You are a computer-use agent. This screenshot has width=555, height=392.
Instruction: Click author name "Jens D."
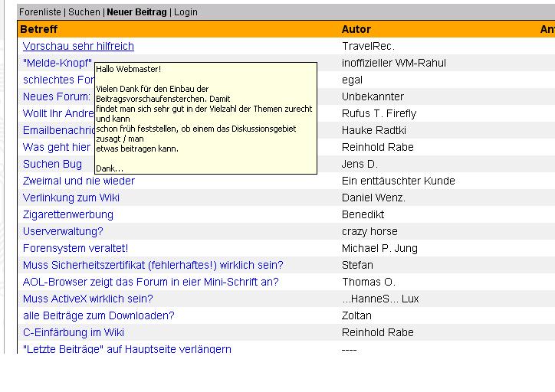pyautogui.click(x=360, y=164)
